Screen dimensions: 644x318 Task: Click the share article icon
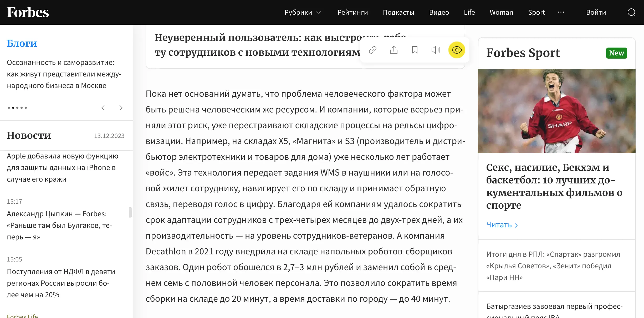point(393,50)
